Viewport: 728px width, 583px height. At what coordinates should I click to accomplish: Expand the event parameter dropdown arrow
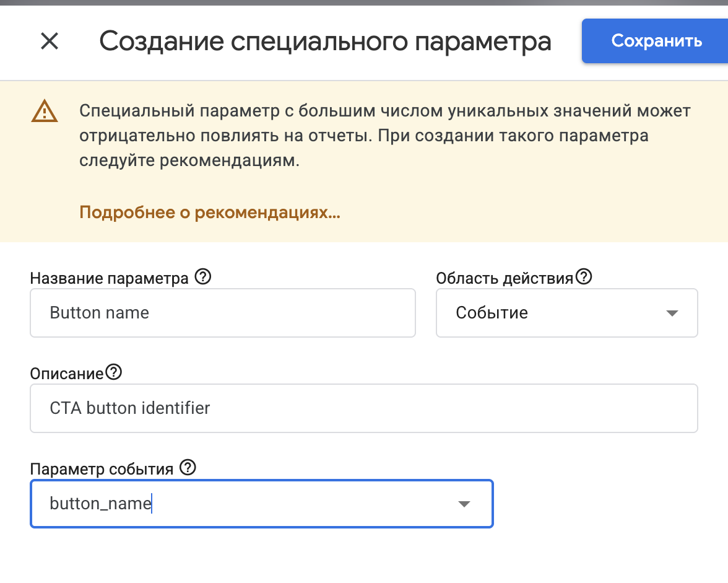tap(464, 504)
